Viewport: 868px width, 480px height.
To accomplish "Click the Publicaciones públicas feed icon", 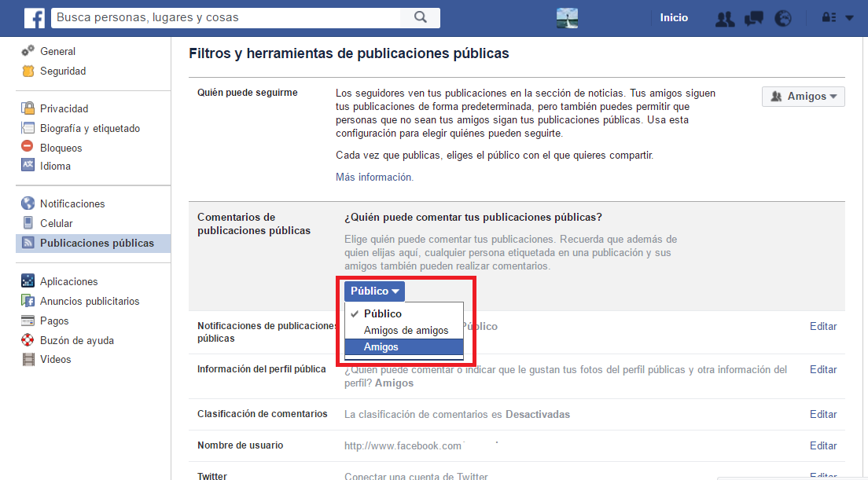I will click(28, 242).
